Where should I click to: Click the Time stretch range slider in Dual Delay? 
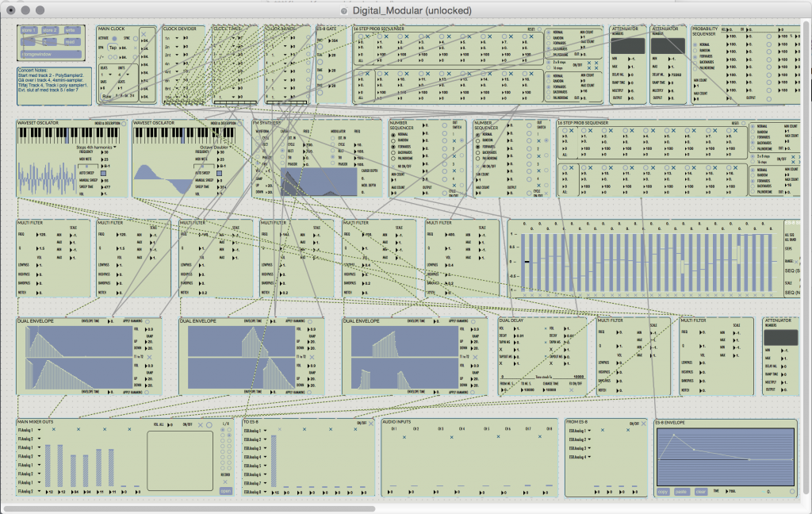(542, 377)
